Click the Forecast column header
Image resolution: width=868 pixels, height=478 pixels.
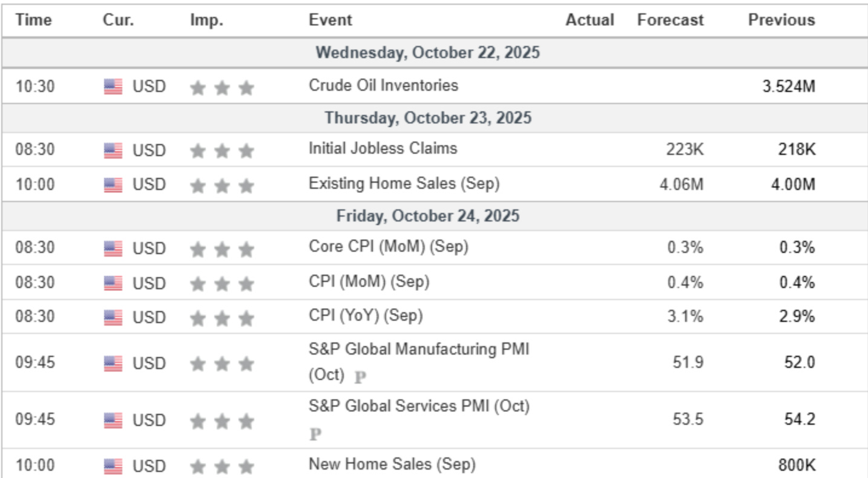(x=670, y=20)
